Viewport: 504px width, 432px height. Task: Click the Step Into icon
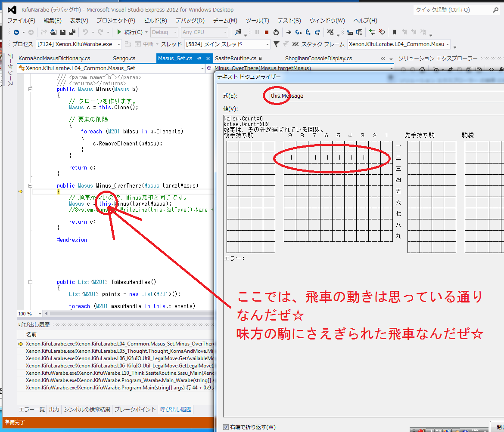298,32
